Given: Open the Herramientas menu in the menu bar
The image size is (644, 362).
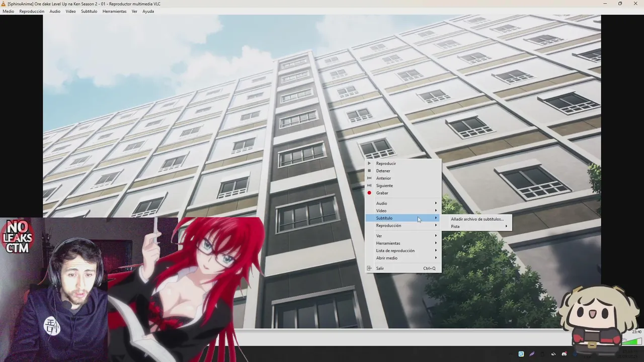Looking at the screenshot, I should [x=115, y=11].
